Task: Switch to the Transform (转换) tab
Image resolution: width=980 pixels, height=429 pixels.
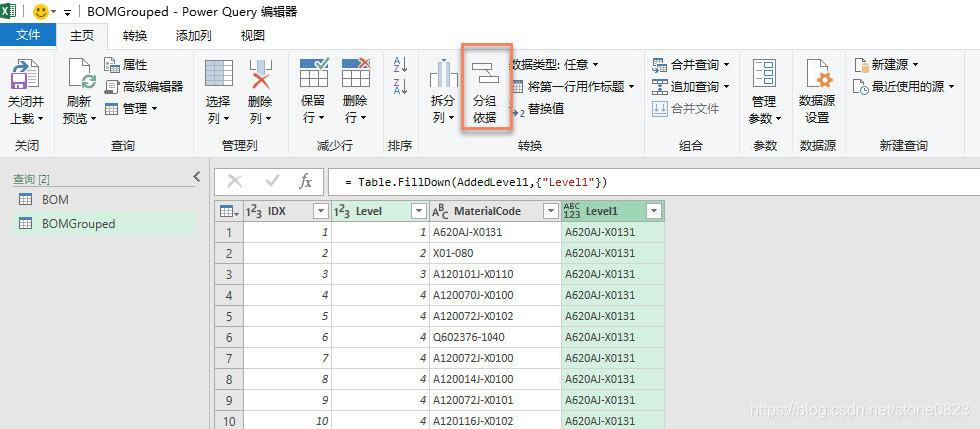Action: tap(135, 35)
